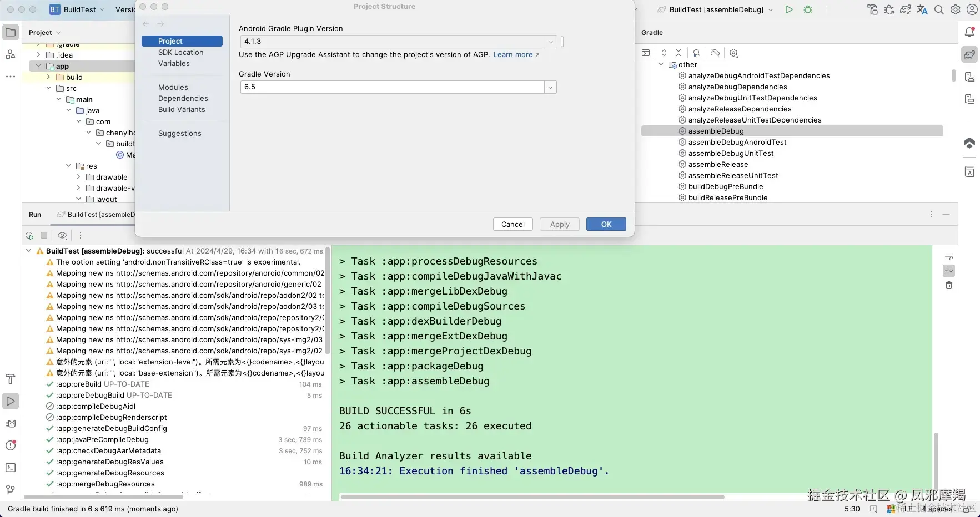Open the Run tool window button
Viewport: 980px width, 517px height.
[x=11, y=401]
